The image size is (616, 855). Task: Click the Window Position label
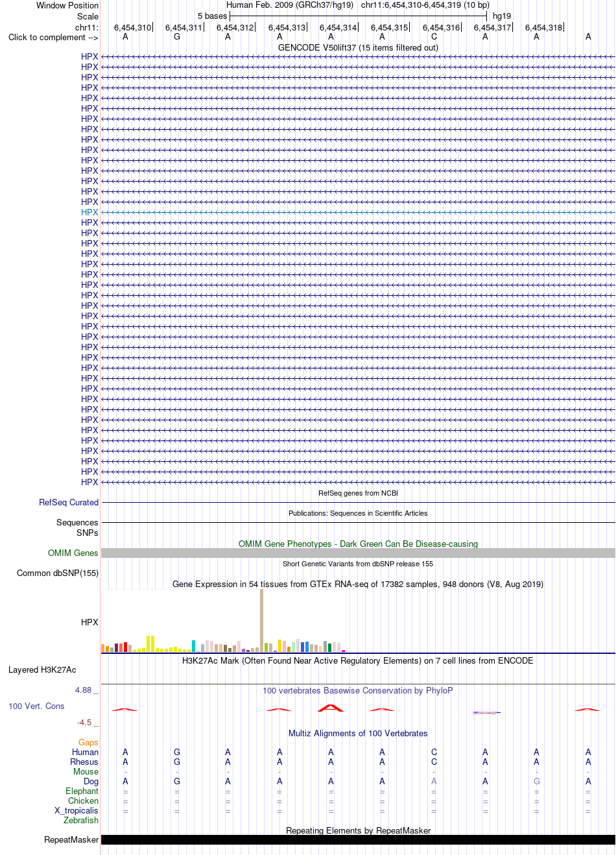point(67,5)
